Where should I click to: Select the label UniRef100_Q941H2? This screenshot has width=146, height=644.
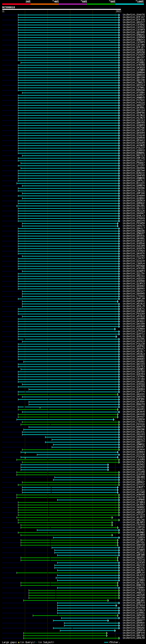(134, 628)
